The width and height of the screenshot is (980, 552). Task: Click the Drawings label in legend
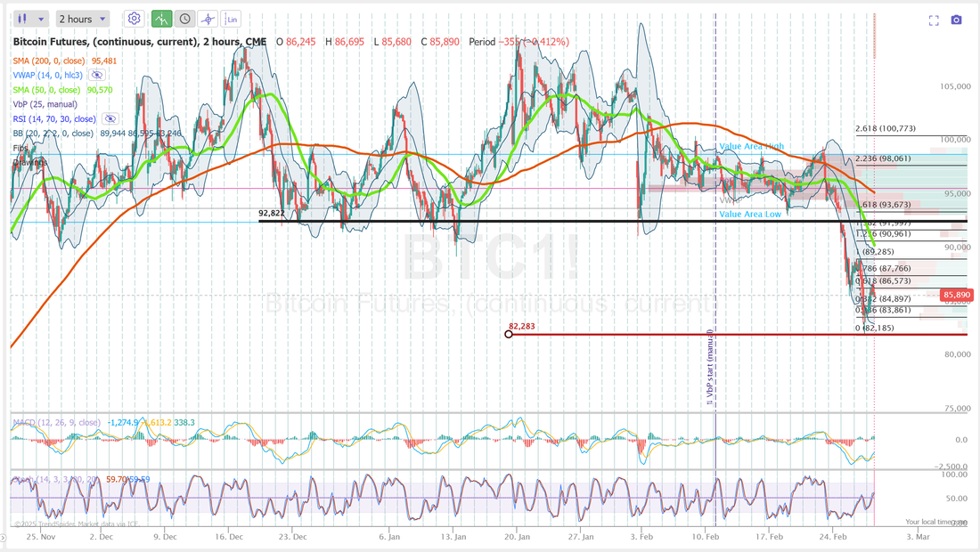click(30, 162)
